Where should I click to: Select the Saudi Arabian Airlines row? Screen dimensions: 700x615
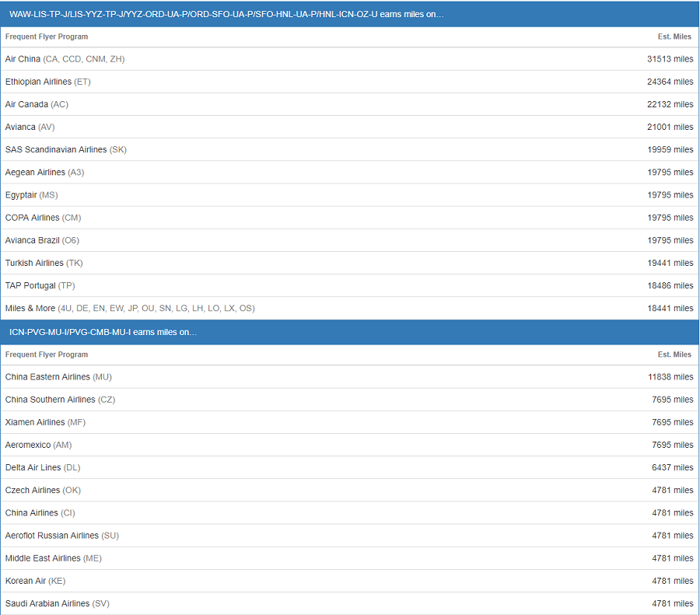coord(350,603)
